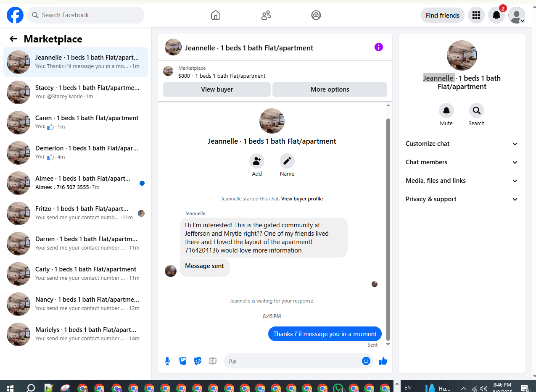Open the Carly conversation
Screen dimensions: 536x392
pyautogui.click(x=76, y=274)
